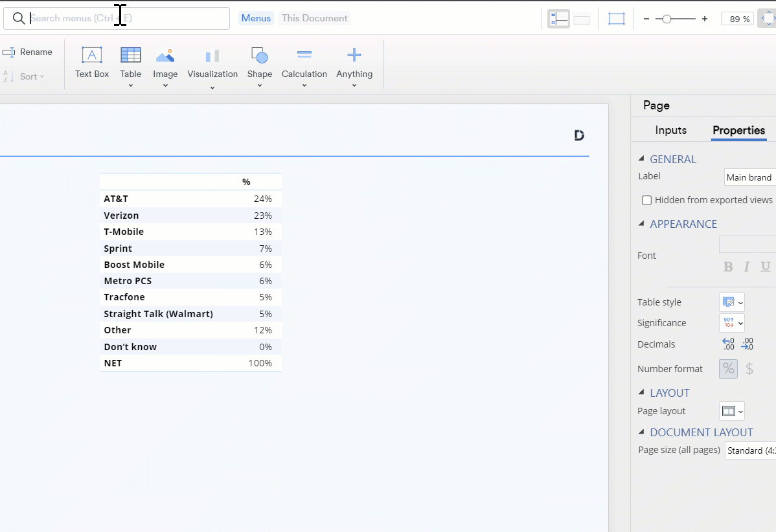Select the Menus search scope
776x532 pixels.
(x=256, y=18)
